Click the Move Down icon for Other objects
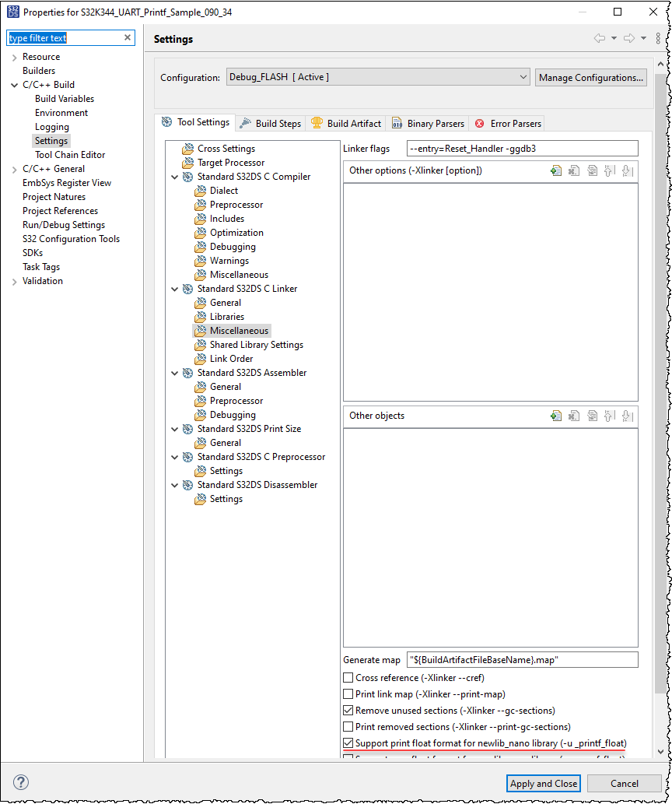 [626, 415]
